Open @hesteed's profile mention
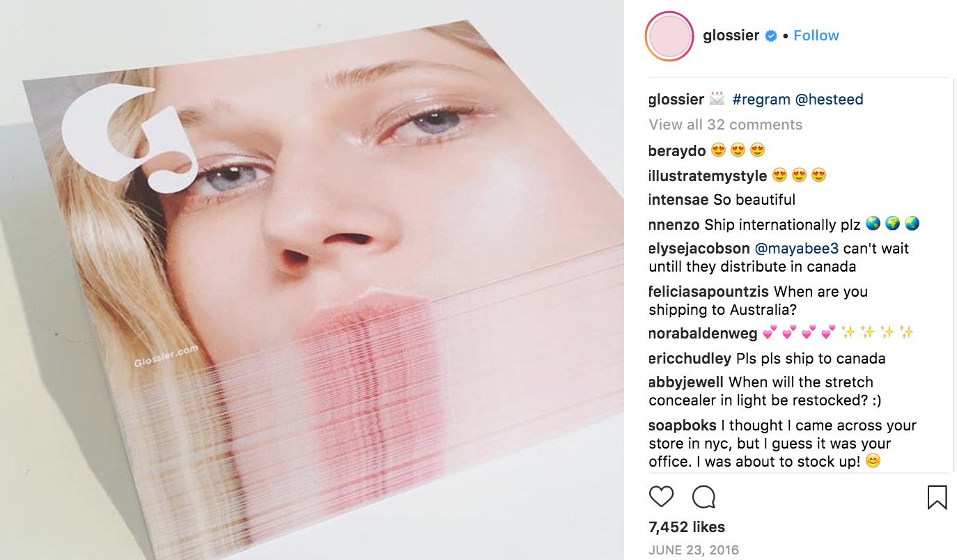The image size is (957, 560). [x=830, y=100]
